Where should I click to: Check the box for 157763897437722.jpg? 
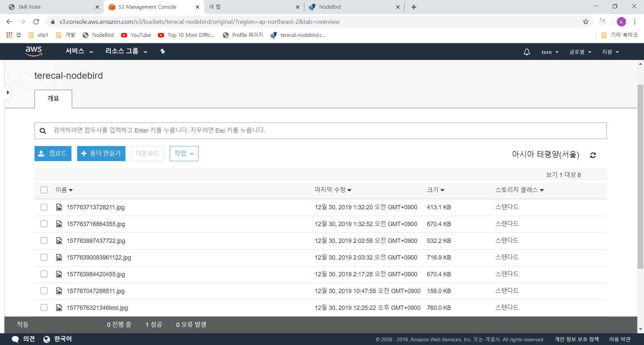coord(44,240)
